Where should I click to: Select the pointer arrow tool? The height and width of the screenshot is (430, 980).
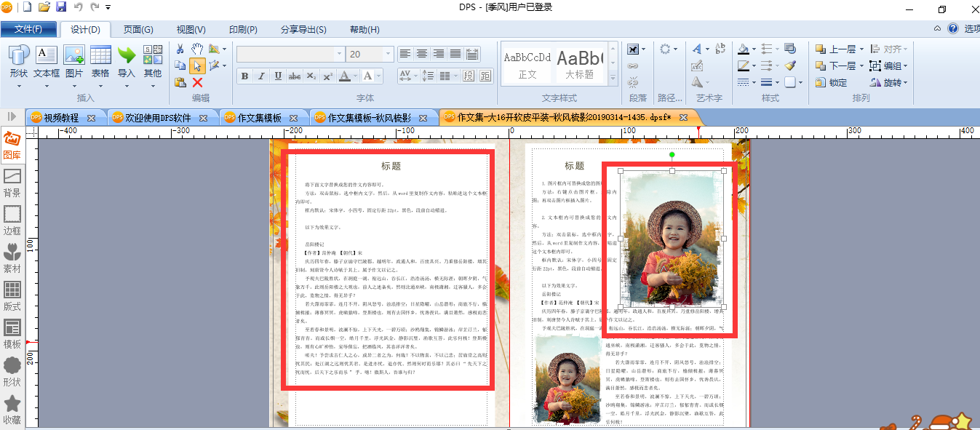pos(197,66)
